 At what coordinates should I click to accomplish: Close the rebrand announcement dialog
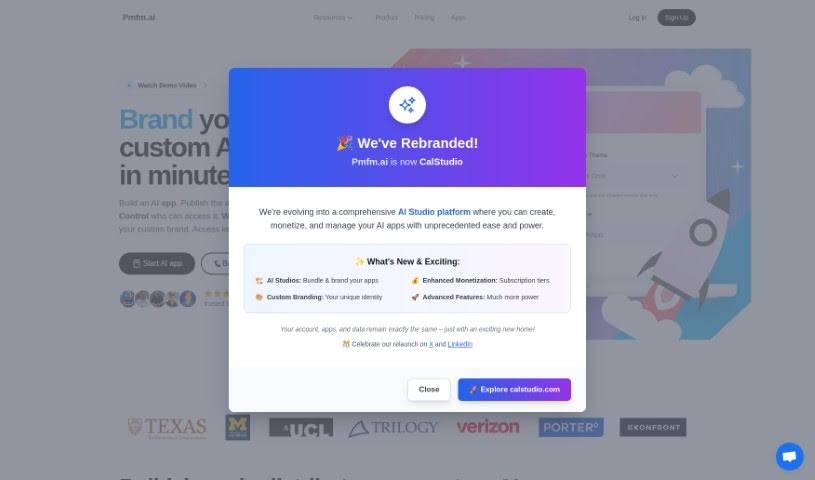[429, 390]
